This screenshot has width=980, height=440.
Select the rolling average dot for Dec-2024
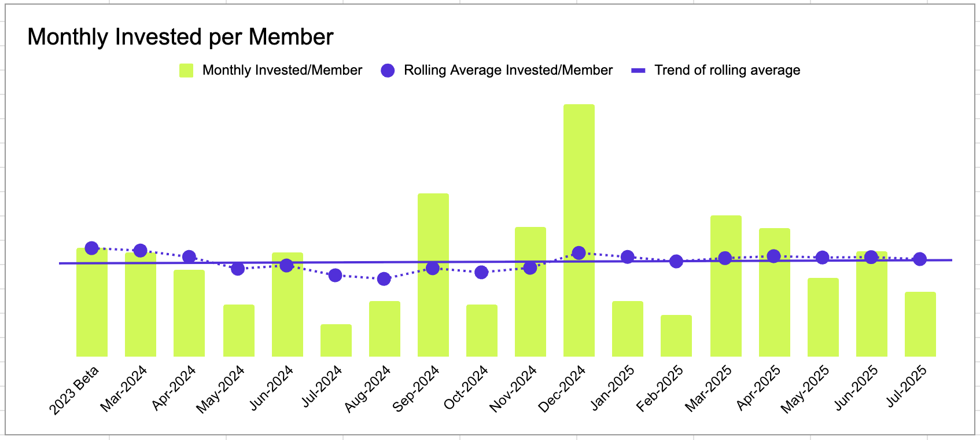579,253
